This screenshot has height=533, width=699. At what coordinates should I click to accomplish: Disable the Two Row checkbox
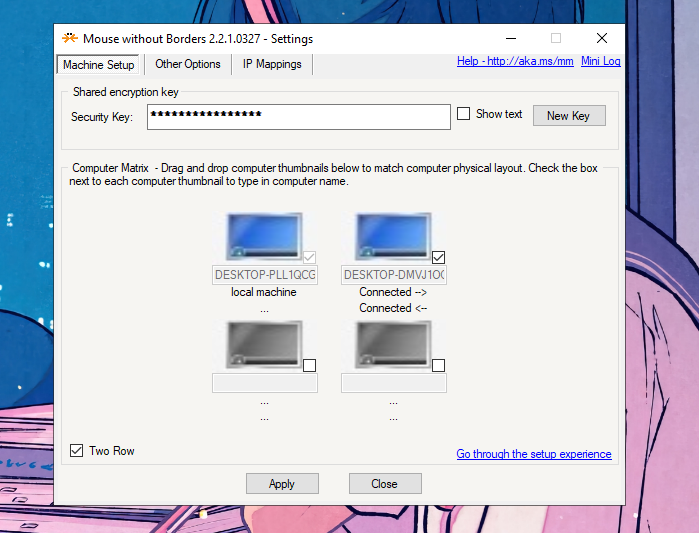coord(76,451)
